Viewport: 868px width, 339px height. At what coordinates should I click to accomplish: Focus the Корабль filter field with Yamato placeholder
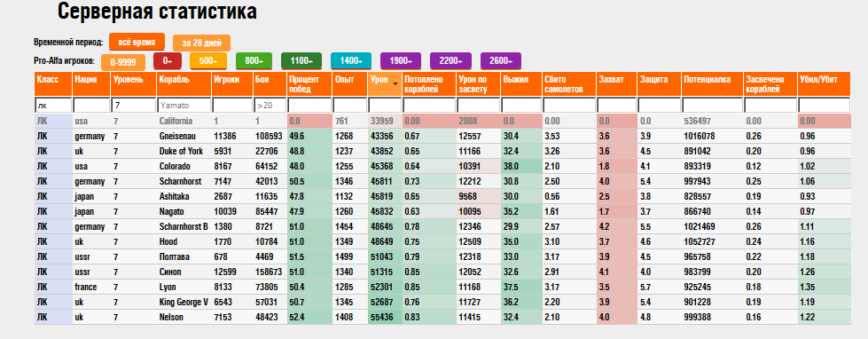point(184,105)
